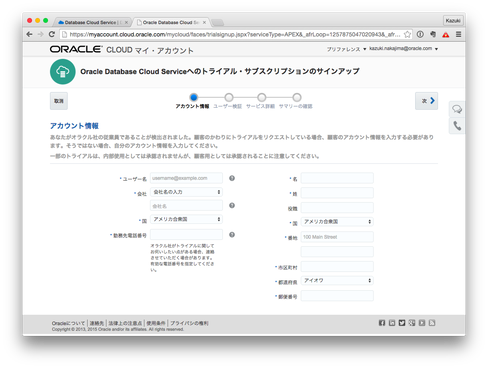This screenshot has height=368, width=488.
Task: Click the red triangle extension icon
Action: point(446,34)
